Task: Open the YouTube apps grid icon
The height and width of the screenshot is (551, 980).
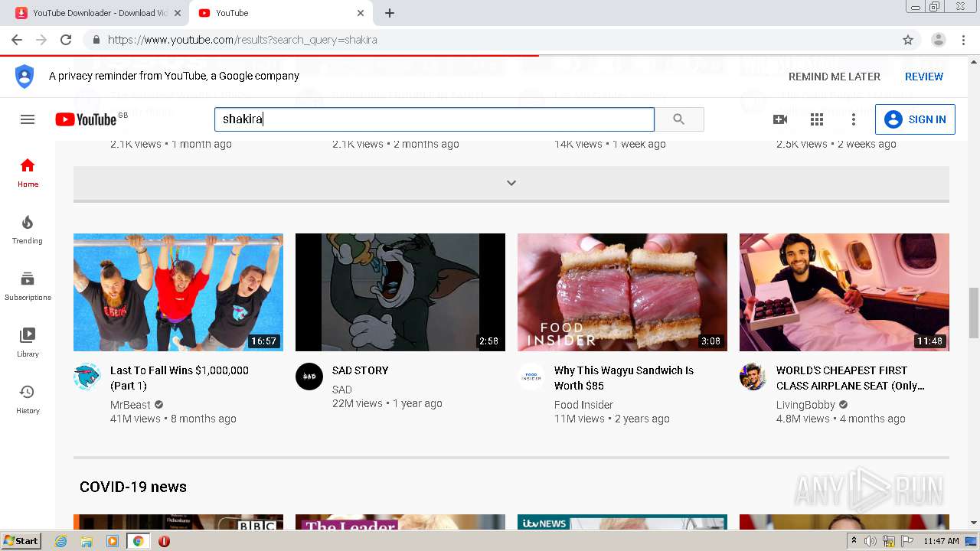Action: [x=817, y=119]
